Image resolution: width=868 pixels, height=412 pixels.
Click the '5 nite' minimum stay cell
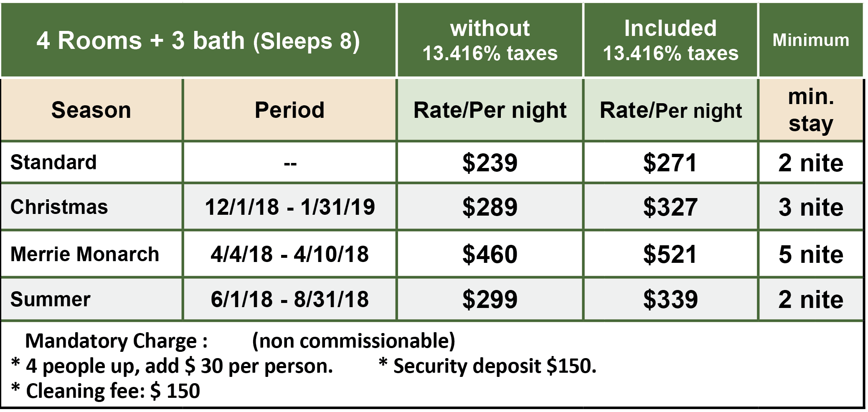811,254
